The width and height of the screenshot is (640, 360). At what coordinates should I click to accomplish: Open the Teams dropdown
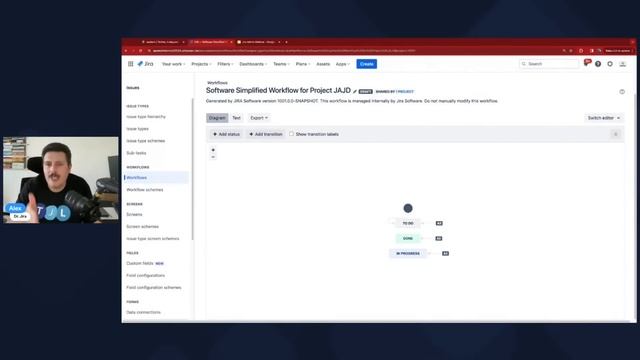(x=281, y=64)
